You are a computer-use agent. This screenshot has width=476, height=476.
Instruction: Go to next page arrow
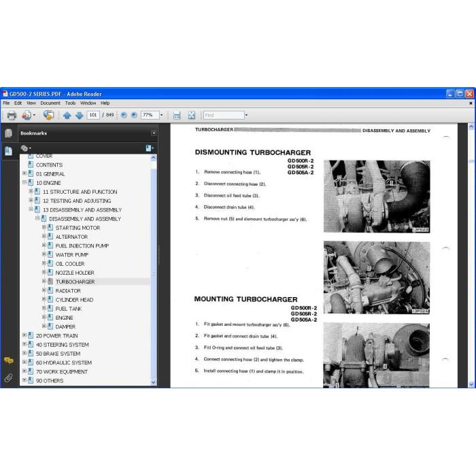[x=80, y=116]
